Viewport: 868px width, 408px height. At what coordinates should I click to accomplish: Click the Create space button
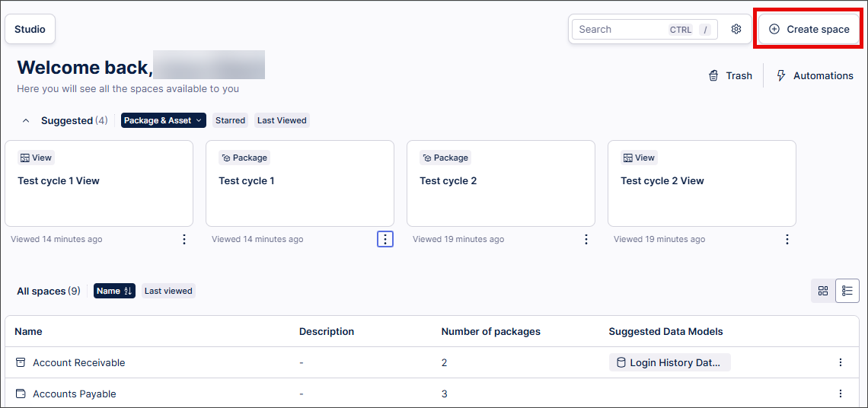pyautogui.click(x=809, y=30)
